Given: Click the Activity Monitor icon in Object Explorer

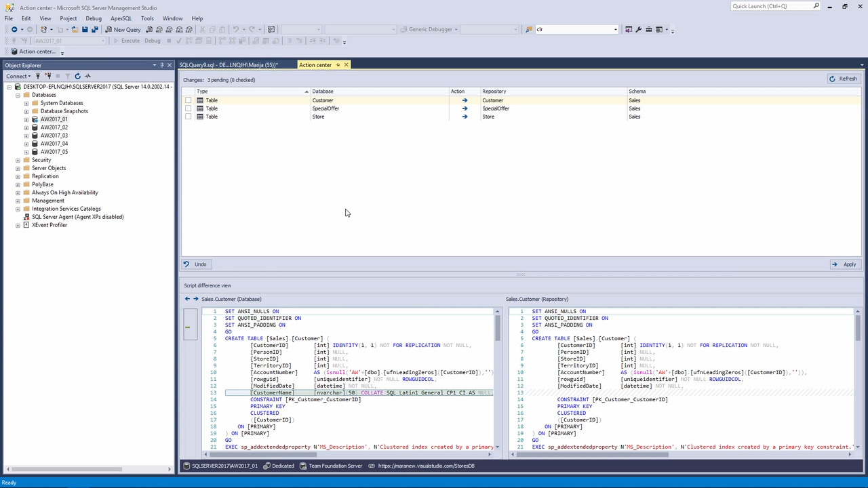Looking at the screenshot, I should pyautogui.click(x=87, y=76).
